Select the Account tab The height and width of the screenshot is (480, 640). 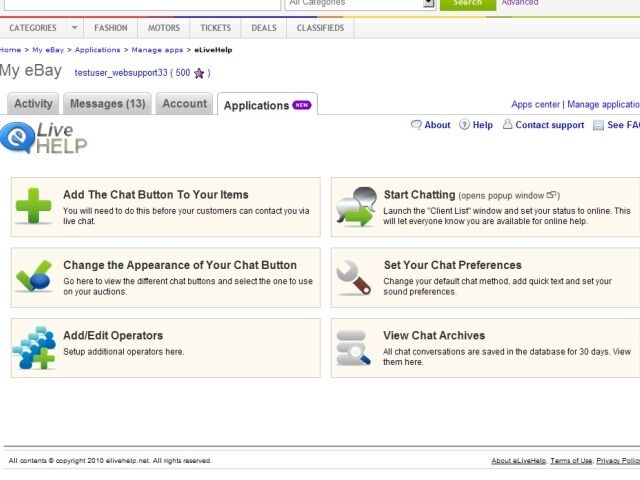184,104
